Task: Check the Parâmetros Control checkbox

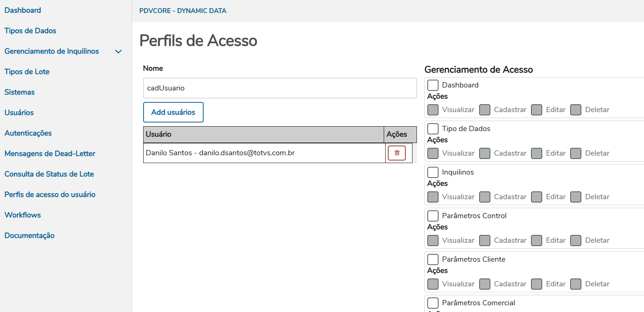Action: click(x=433, y=216)
